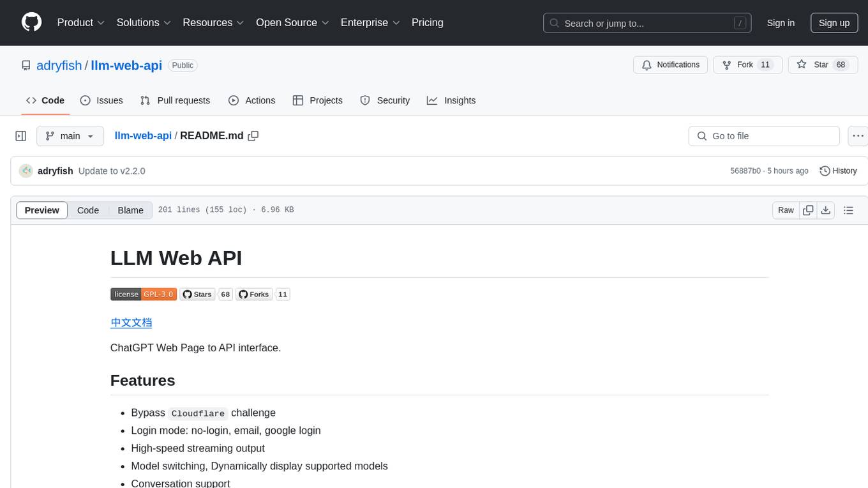
Task: Open the Code tab
Action: point(45,100)
